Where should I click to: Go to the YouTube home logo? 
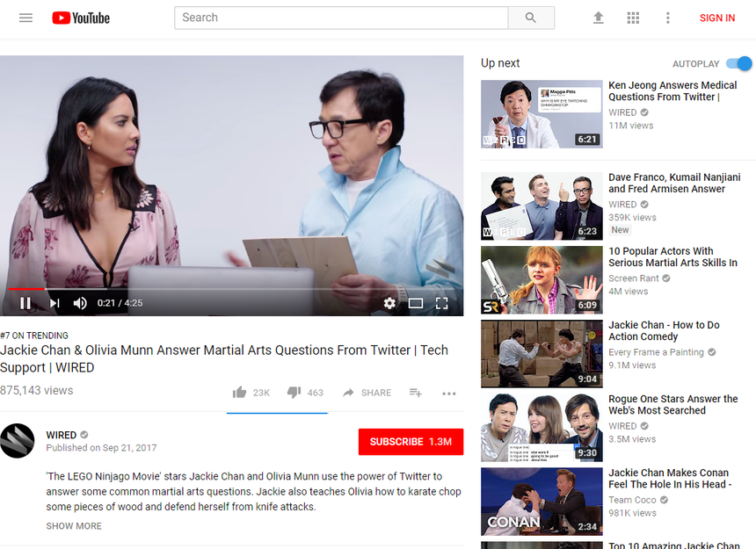coord(81,18)
